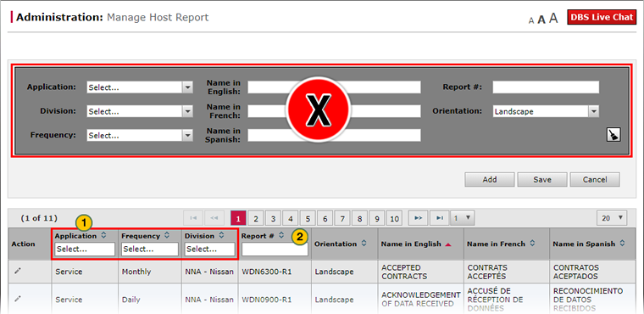This screenshot has width=644, height=314.
Task: Open Orientation dropdown showing Landscape
Action: [x=546, y=111]
